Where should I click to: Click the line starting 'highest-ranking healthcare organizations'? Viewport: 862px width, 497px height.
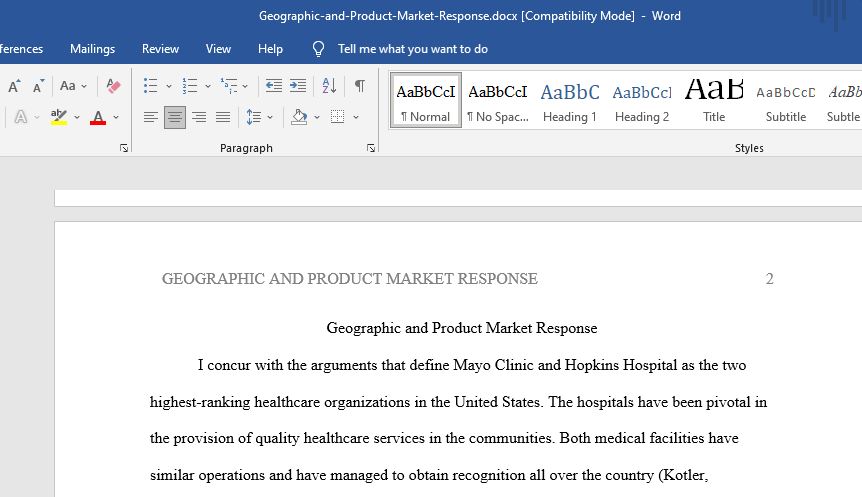point(458,402)
